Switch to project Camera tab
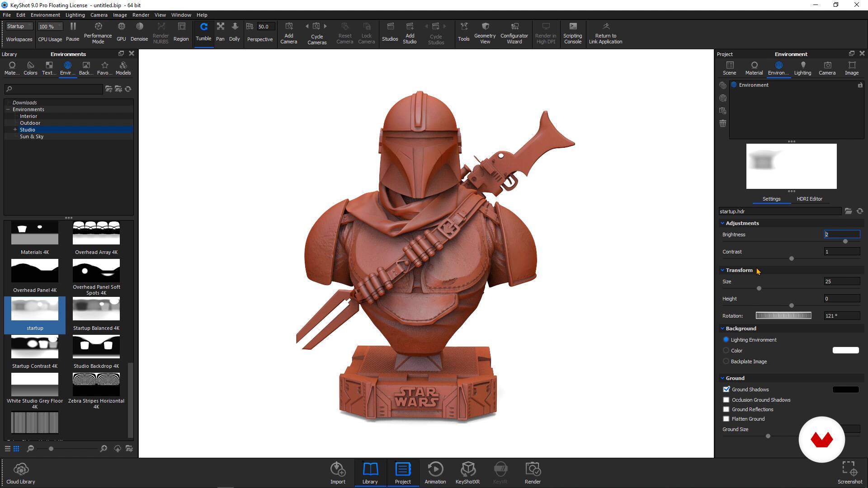868x488 pixels. (x=827, y=68)
